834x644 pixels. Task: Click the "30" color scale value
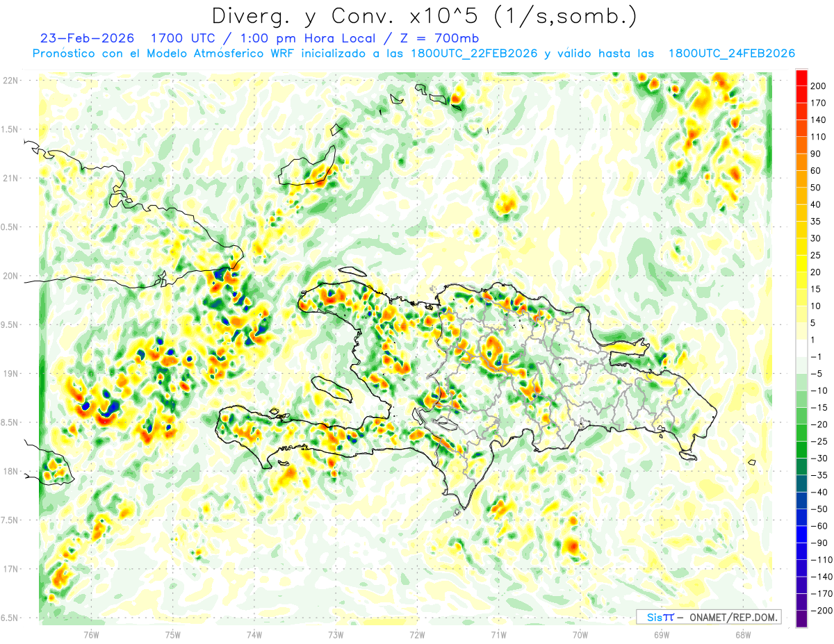point(817,238)
